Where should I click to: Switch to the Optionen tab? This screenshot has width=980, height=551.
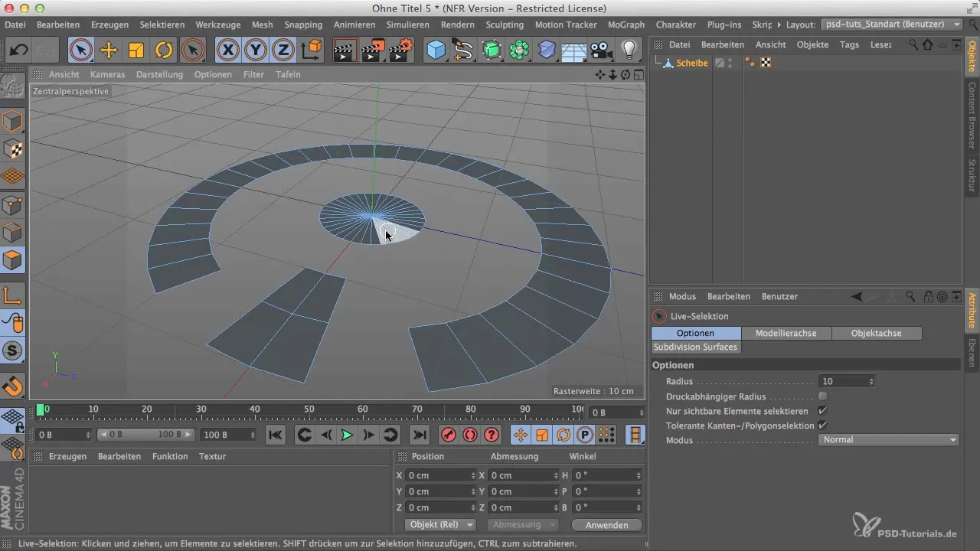pyautogui.click(x=696, y=333)
